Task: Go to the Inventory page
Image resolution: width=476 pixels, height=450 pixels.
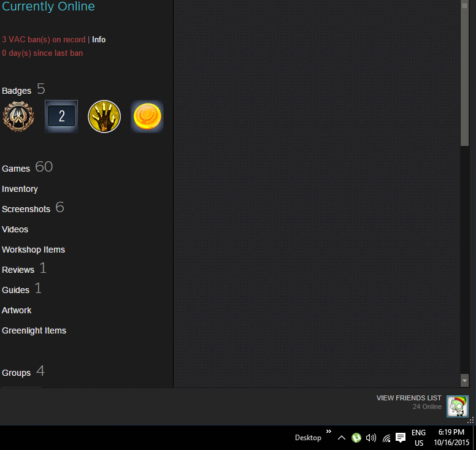Action: point(20,189)
